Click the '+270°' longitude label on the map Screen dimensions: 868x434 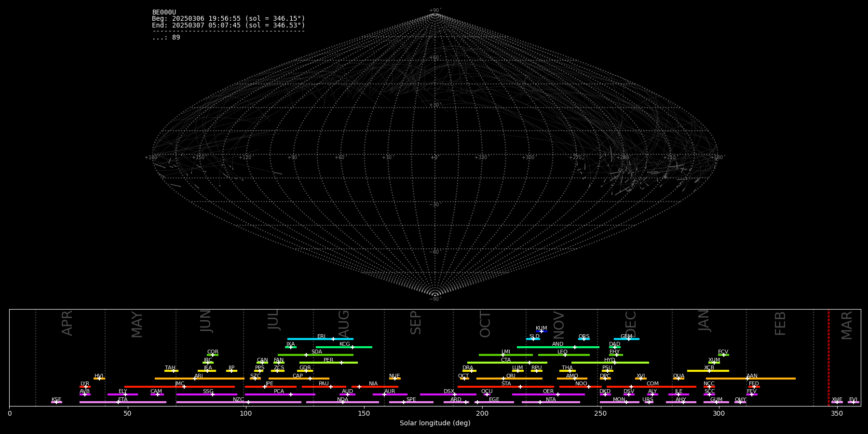(575, 157)
